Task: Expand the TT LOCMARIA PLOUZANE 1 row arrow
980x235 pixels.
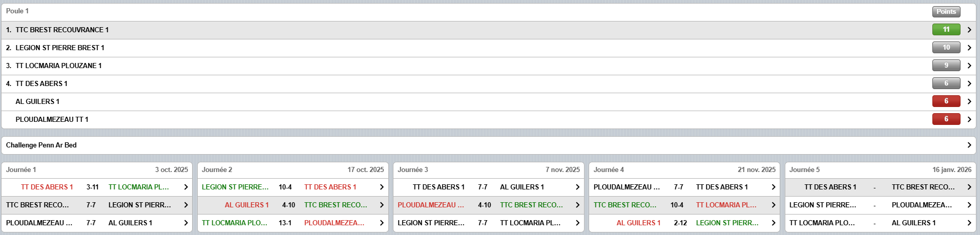Action: click(969, 66)
